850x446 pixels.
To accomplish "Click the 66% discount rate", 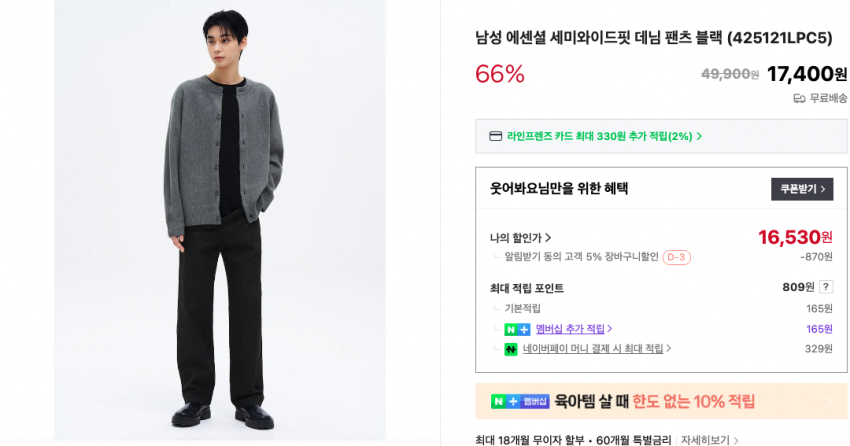I will [x=500, y=74].
